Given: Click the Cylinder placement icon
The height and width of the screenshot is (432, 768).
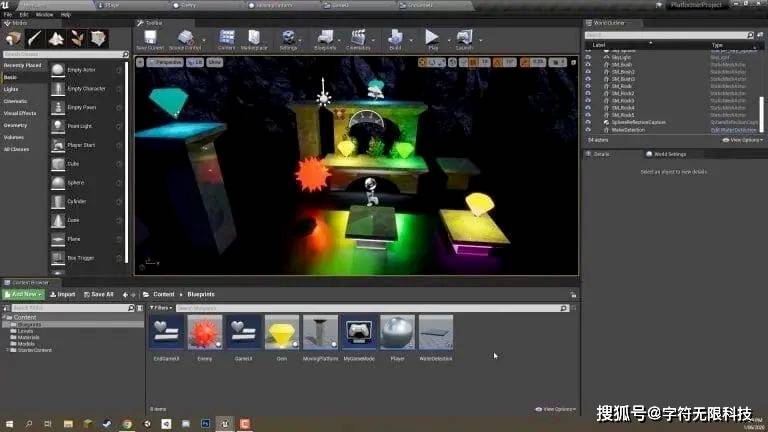Looking at the screenshot, I should 58,201.
